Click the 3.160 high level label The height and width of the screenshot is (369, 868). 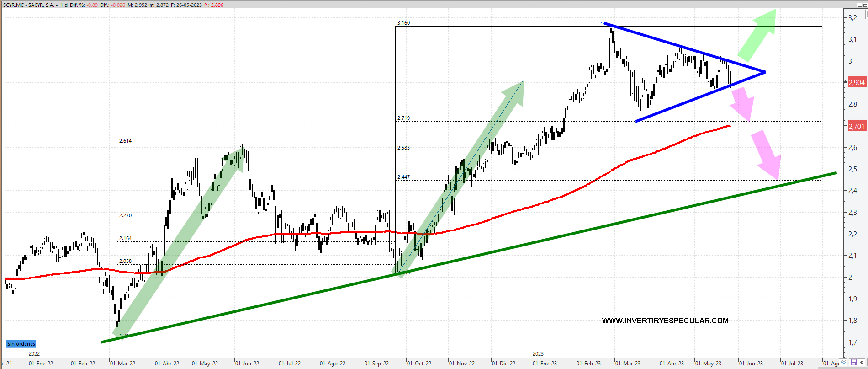click(403, 23)
